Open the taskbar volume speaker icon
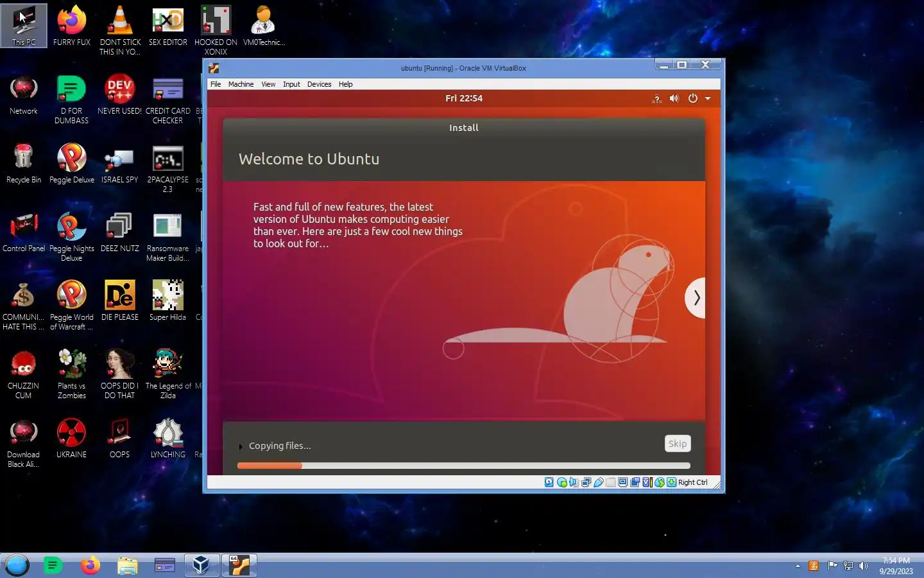This screenshot has width=924, height=578. coord(864,566)
